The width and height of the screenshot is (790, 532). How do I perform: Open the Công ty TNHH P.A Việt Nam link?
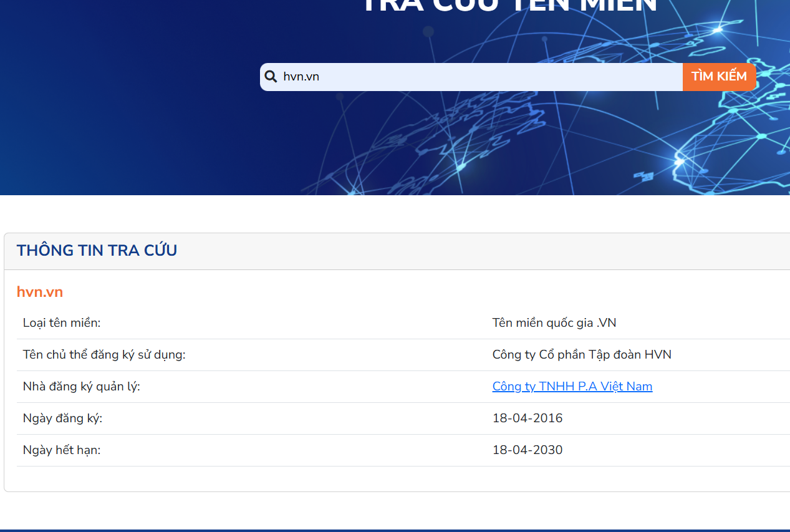[x=572, y=387]
